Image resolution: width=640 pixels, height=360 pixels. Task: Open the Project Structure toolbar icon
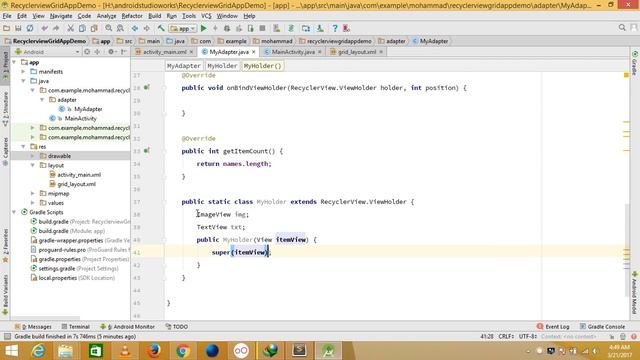tap(306, 28)
